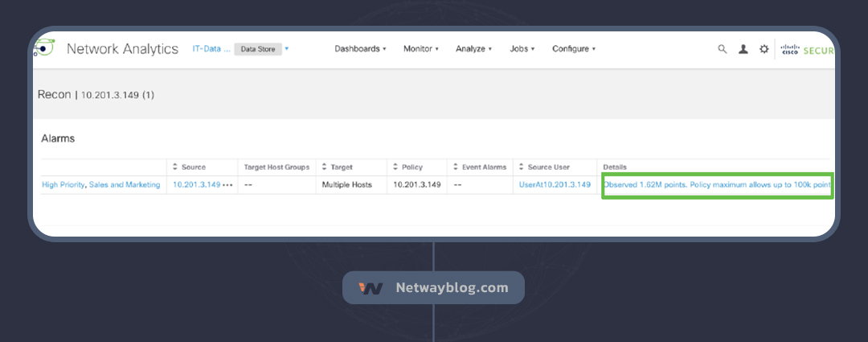Open the Configure menu

pyautogui.click(x=573, y=49)
